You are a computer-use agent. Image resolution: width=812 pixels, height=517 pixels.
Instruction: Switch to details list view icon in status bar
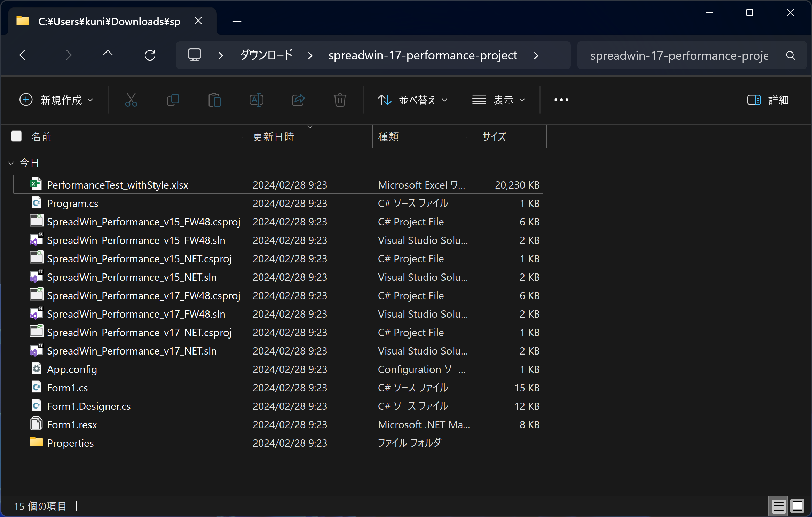(x=779, y=506)
